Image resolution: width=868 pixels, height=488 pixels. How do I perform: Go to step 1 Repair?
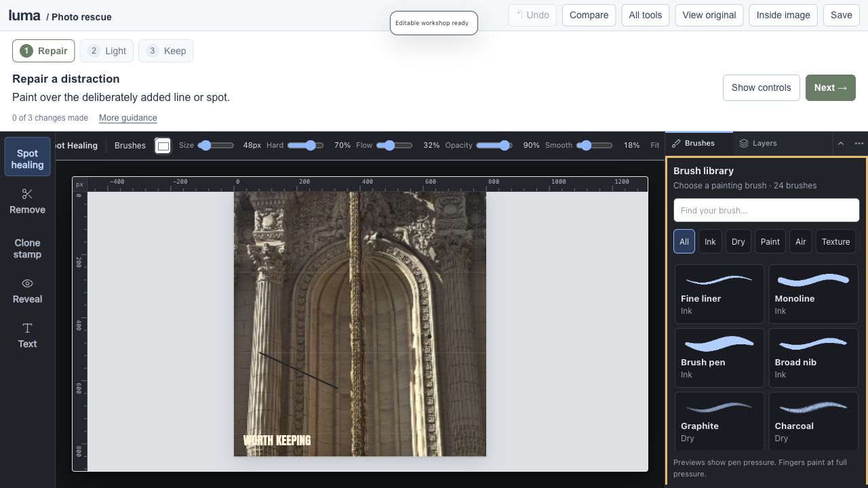pyautogui.click(x=43, y=51)
